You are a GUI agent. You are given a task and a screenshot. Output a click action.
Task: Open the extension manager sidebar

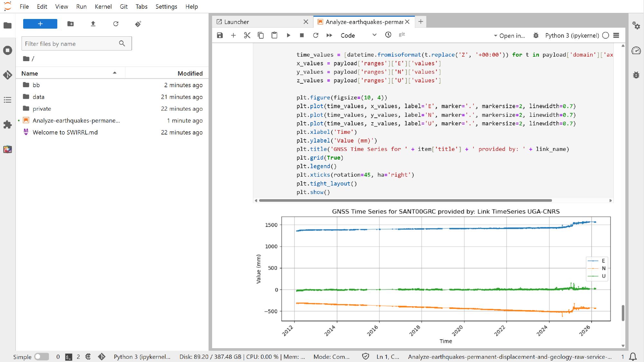coord(8,125)
